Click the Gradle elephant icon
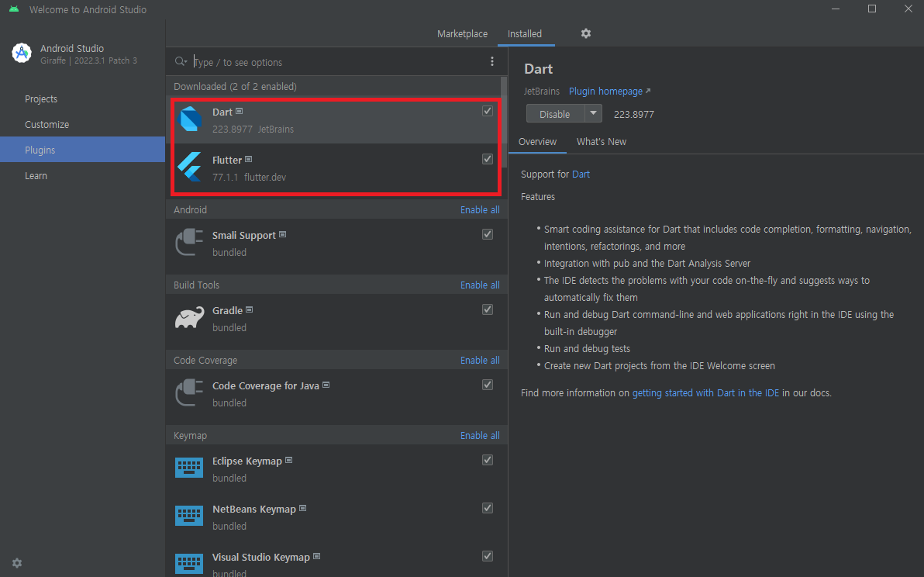This screenshot has width=924, height=577. click(x=189, y=318)
